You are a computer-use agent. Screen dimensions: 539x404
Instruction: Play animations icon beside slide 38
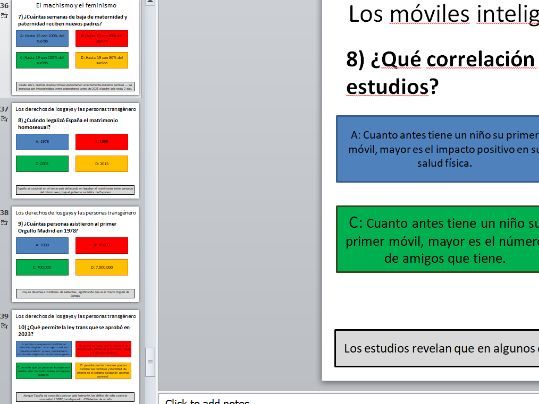click(x=4, y=223)
